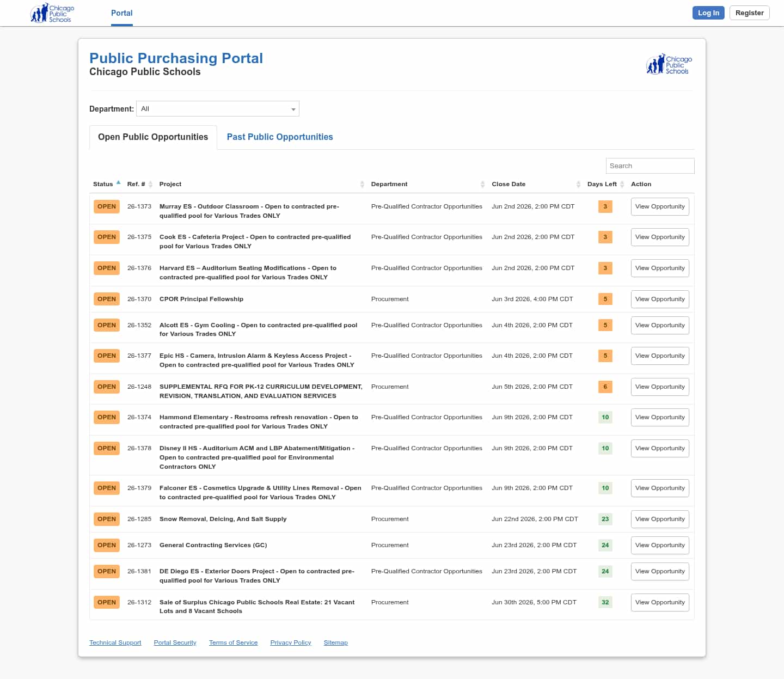784x679 pixels.
Task: Click project title CPOR Principal Fellowship
Action: [201, 299]
